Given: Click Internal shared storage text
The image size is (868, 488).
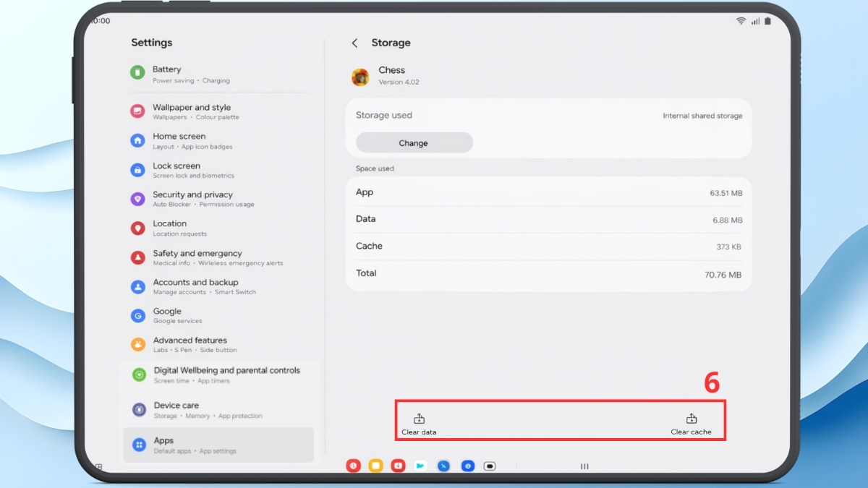Looking at the screenshot, I should [x=702, y=116].
